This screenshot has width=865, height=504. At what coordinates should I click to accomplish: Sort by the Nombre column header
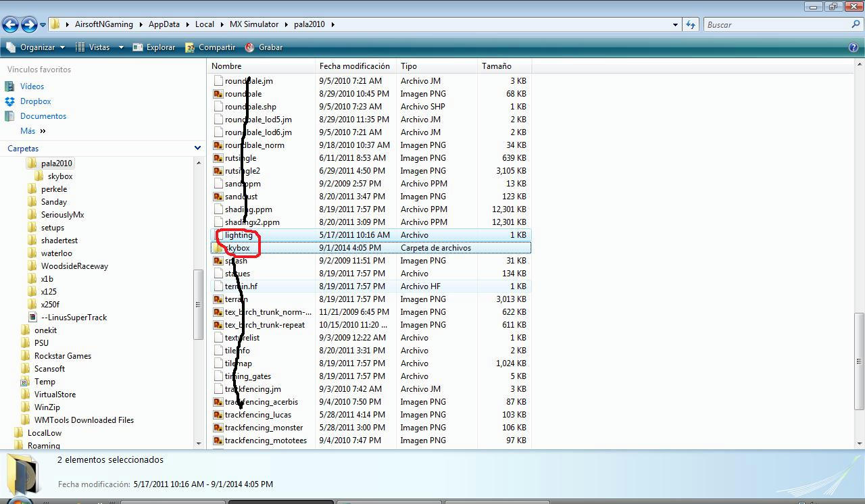(262, 66)
